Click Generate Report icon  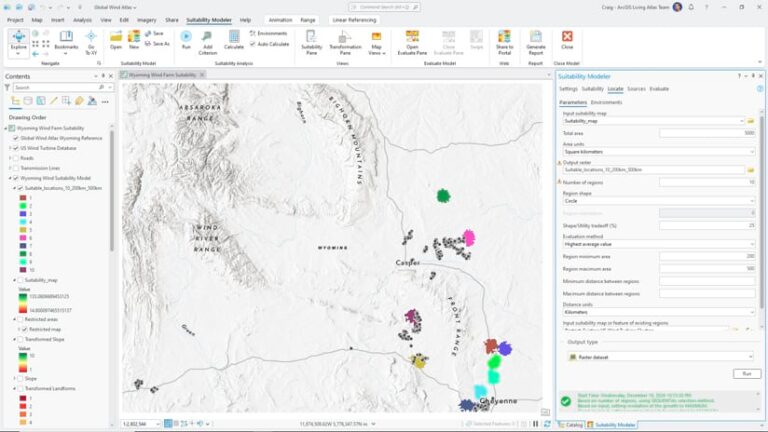point(535,42)
